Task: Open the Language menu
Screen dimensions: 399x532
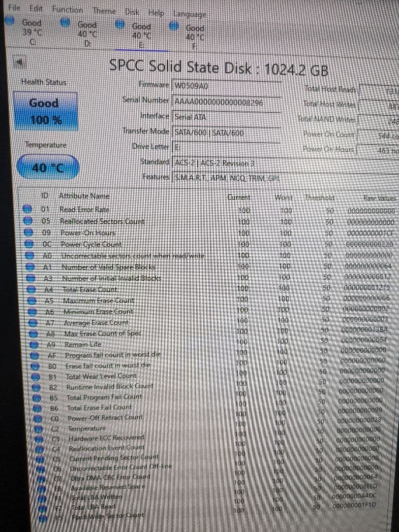Action: (189, 14)
